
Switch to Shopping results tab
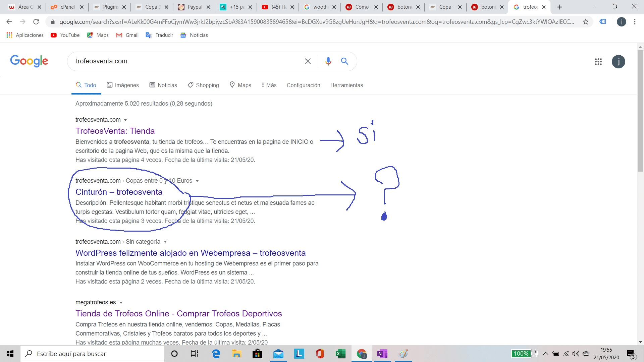tap(203, 85)
